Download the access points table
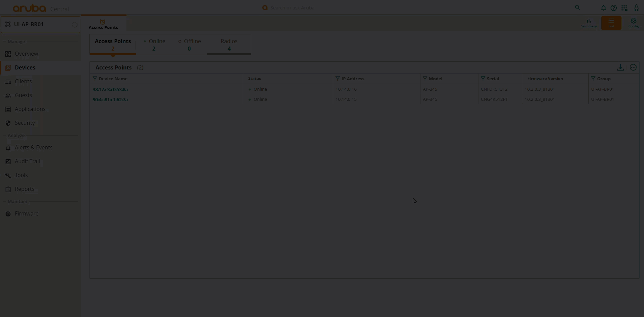The image size is (644, 317). pos(620,67)
